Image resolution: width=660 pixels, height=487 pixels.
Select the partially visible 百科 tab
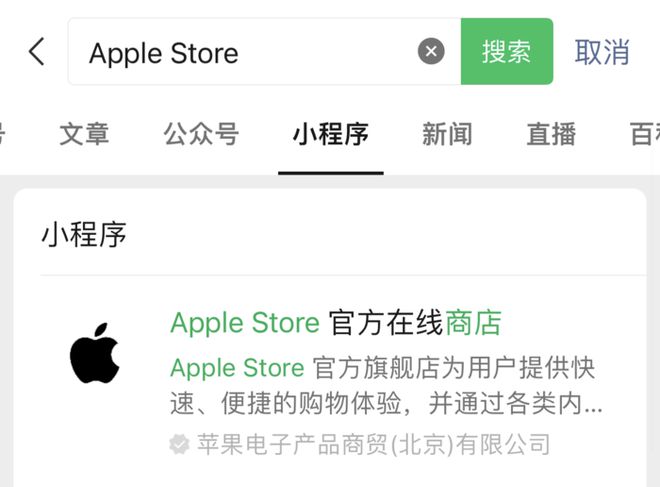[645, 134]
